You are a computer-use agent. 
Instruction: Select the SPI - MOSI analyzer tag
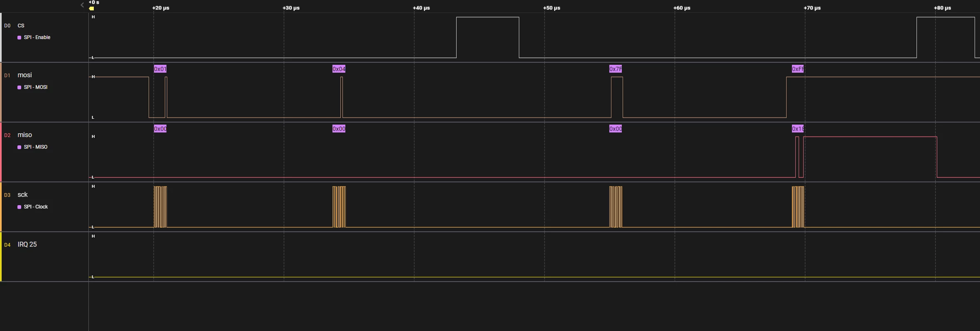coord(32,87)
